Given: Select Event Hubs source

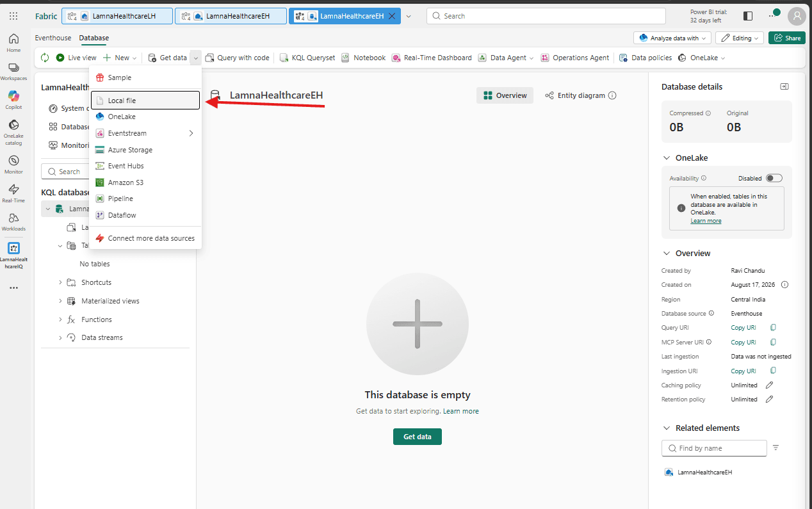Looking at the screenshot, I should (x=145, y=166).
